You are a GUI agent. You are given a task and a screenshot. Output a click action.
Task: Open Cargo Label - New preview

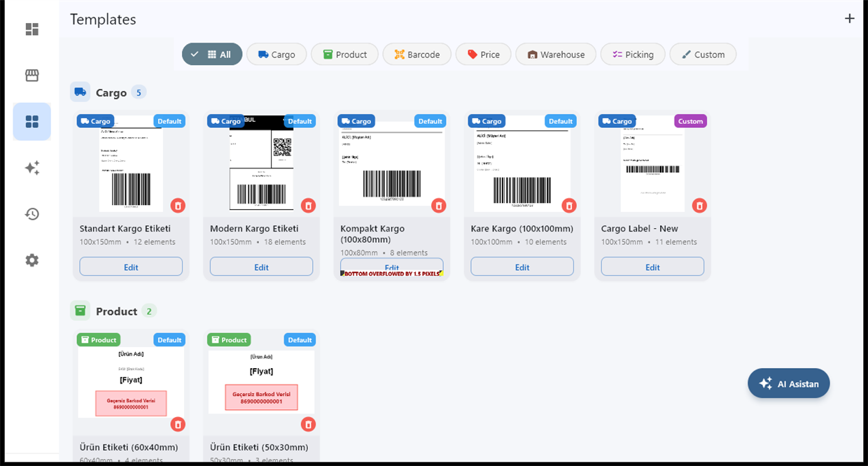point(652,163)
